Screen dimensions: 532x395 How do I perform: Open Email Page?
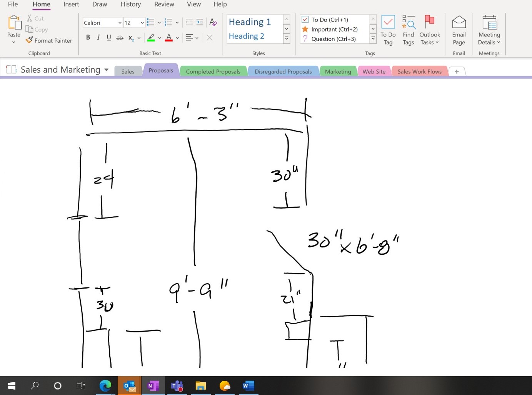click(x=459, y=28)
